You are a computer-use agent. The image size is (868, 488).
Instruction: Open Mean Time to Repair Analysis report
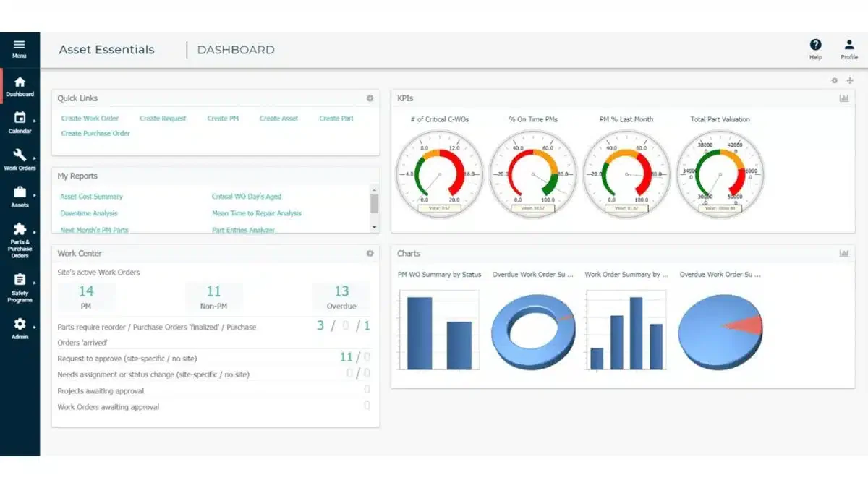[x=257, y=213]
